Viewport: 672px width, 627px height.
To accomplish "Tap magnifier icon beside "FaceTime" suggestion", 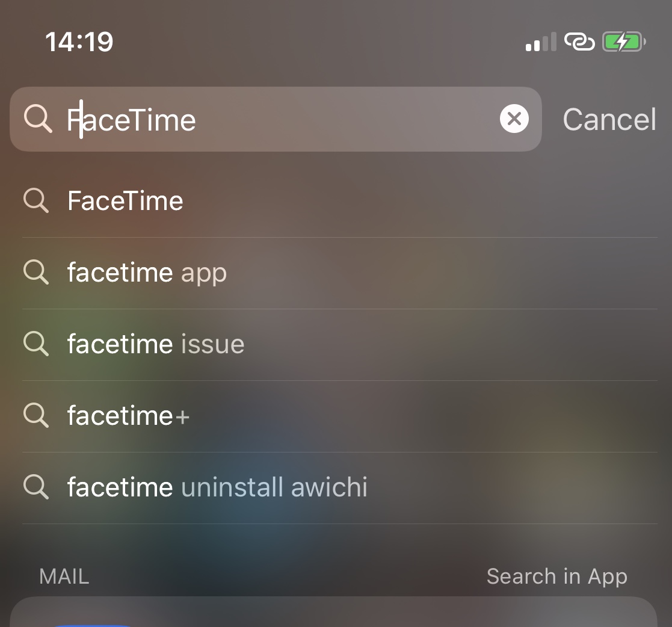I will tap(36, 200).
